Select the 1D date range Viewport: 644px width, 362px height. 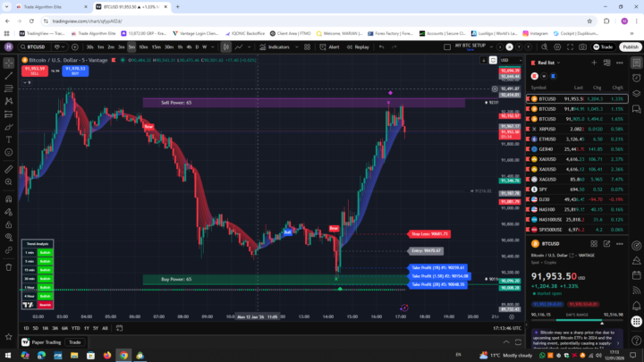tap(26, 328)
